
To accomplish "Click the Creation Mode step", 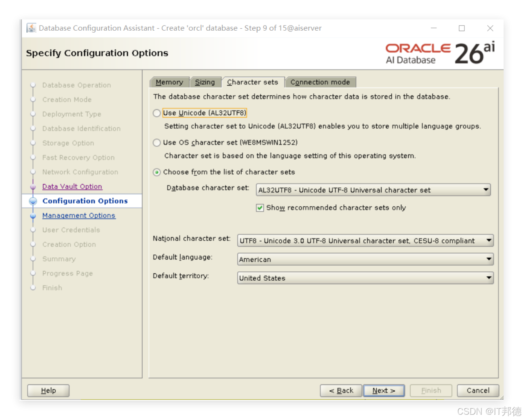I will (67, 100).
